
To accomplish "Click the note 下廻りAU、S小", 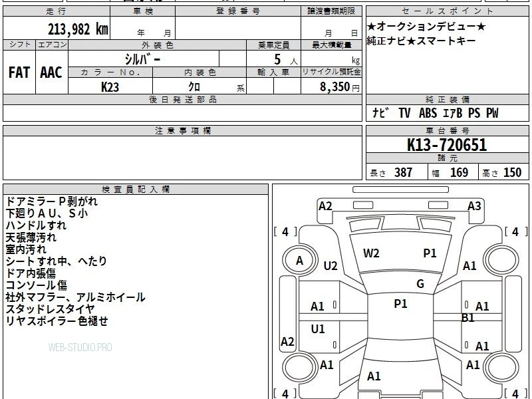I will (x=47, y=213).
